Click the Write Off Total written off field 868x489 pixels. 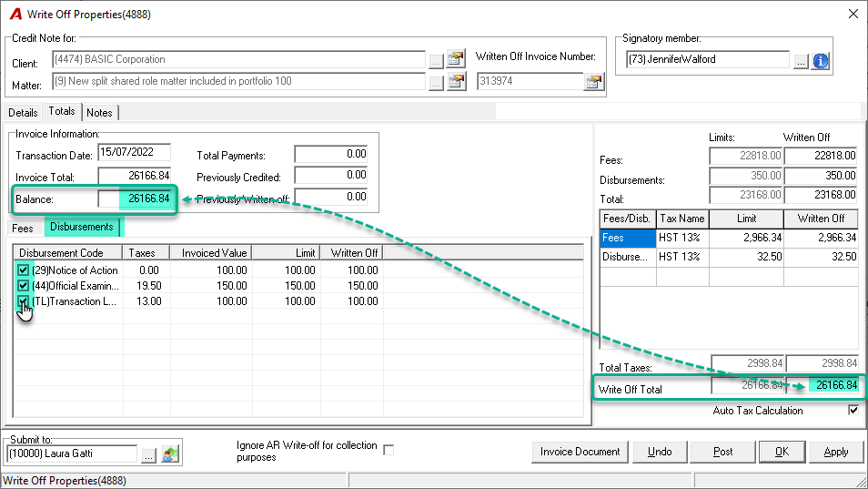pos(823,385)
